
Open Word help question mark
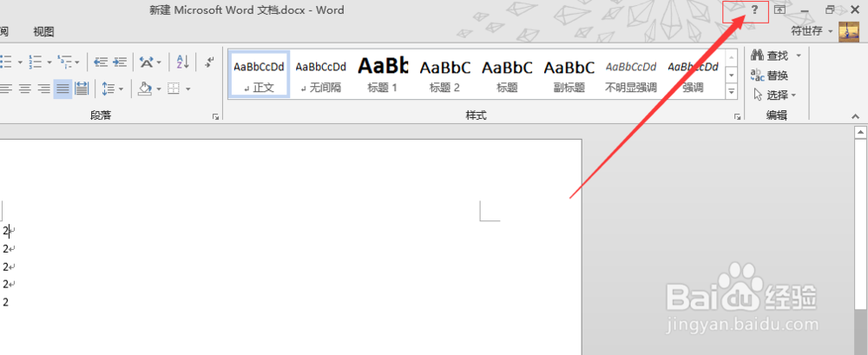[x=754, y=10]
